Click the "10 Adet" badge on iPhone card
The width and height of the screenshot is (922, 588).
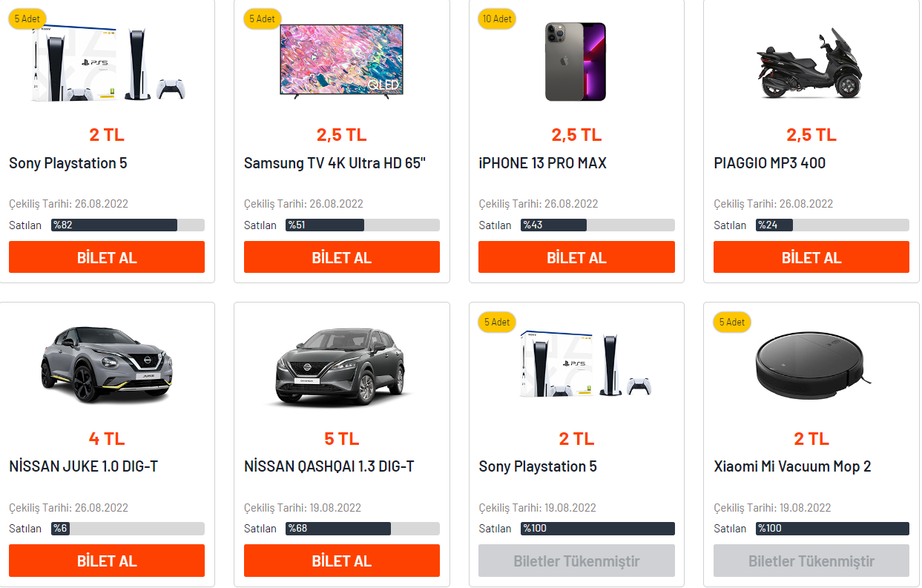pos(497,19)
